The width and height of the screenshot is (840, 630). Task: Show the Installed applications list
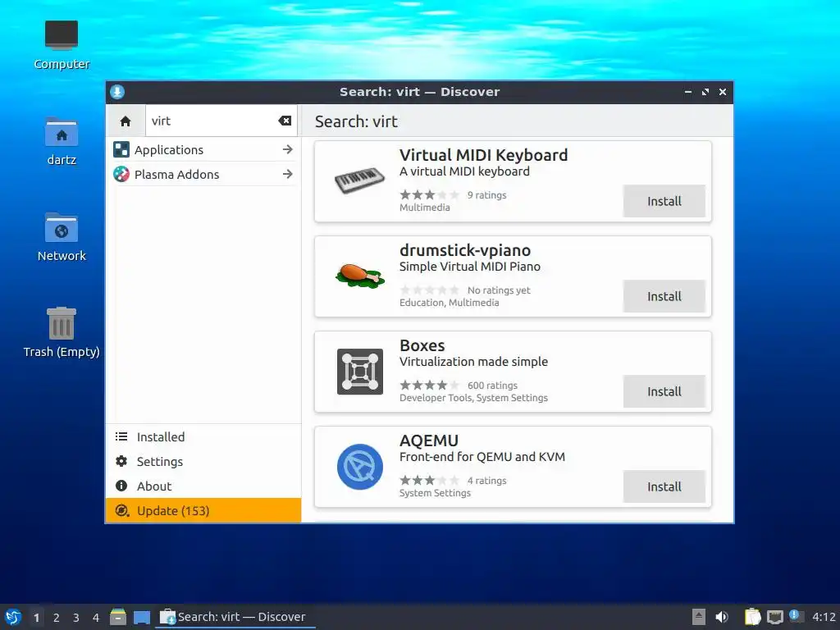[203, 437]
